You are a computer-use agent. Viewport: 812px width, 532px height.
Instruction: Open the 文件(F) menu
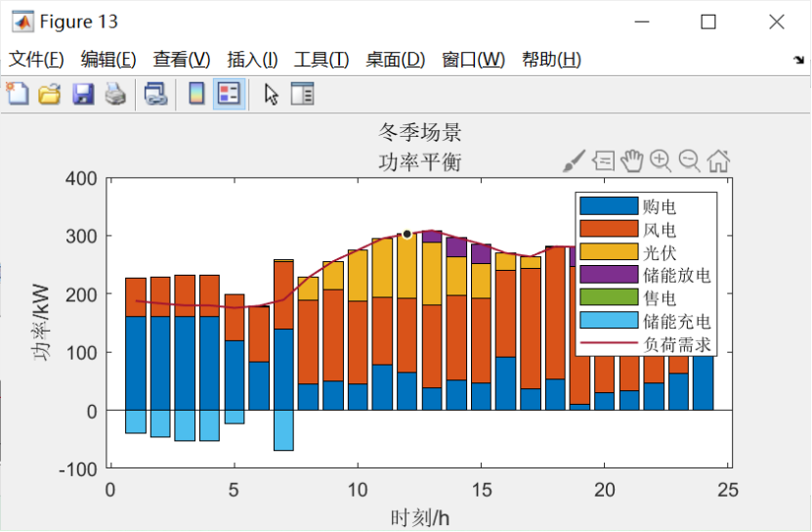(x=36, y=60)
